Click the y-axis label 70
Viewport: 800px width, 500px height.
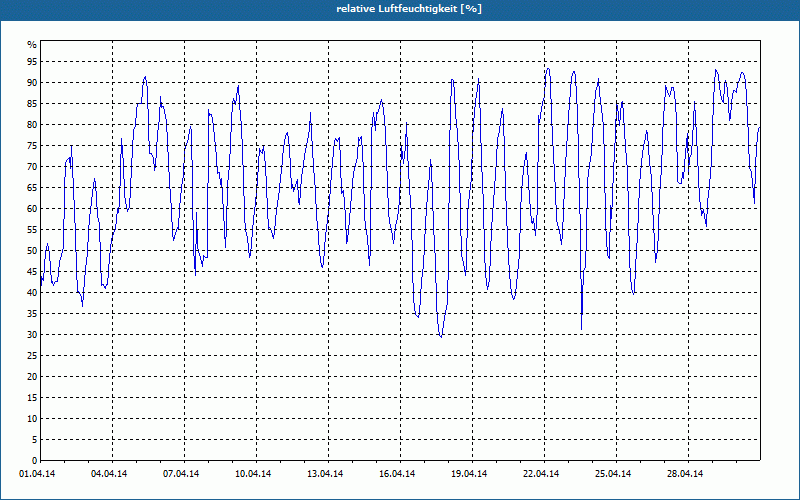[32, 167]
